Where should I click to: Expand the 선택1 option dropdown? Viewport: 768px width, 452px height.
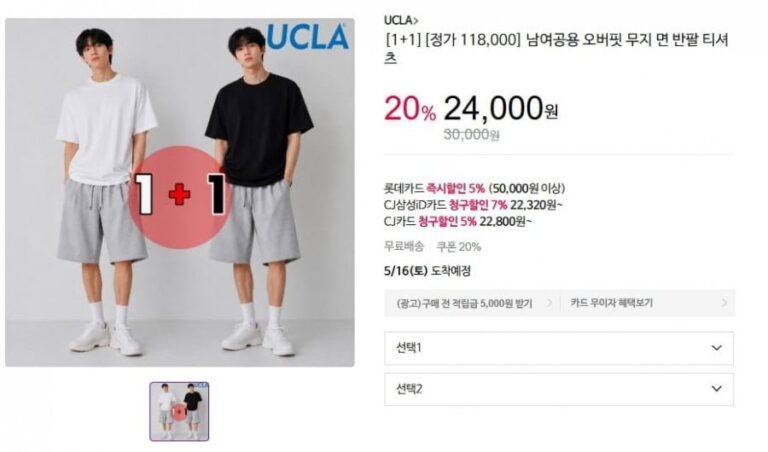coord(559,348)
